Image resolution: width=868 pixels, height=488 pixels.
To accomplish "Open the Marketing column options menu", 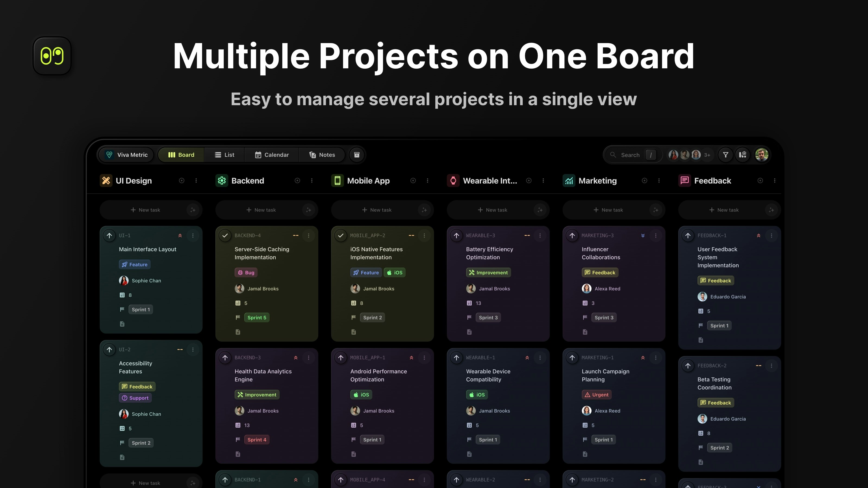I will 659,181.
